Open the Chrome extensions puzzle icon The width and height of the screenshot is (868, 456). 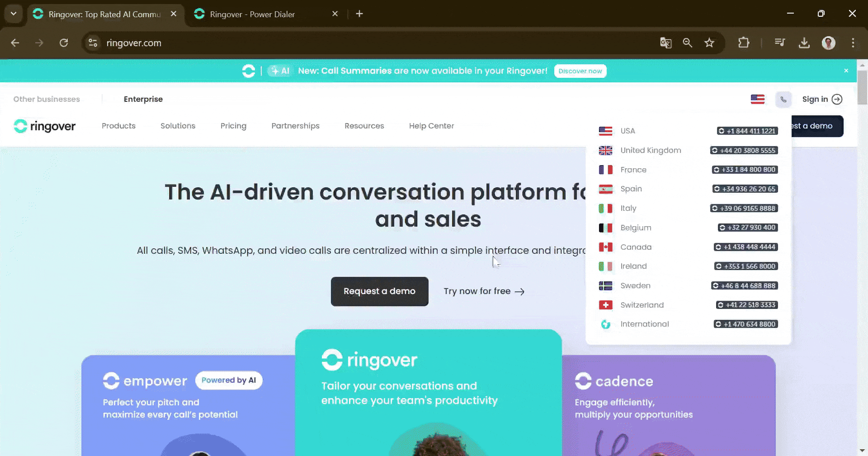(x=744, y=43)
